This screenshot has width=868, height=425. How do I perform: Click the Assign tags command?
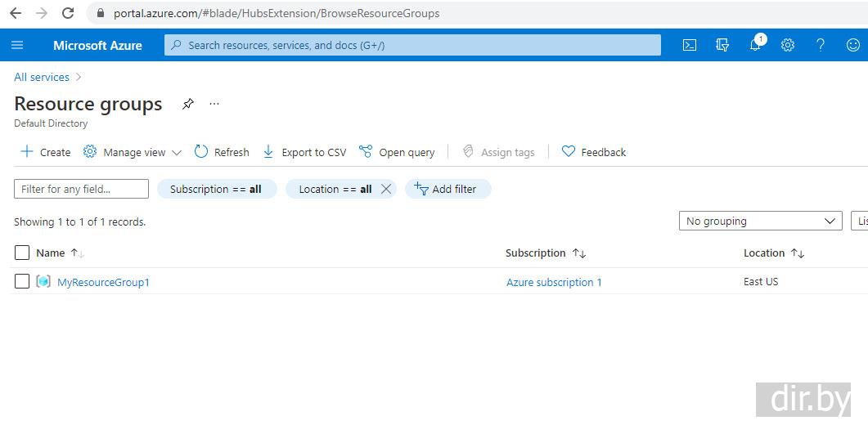(498, 152)
